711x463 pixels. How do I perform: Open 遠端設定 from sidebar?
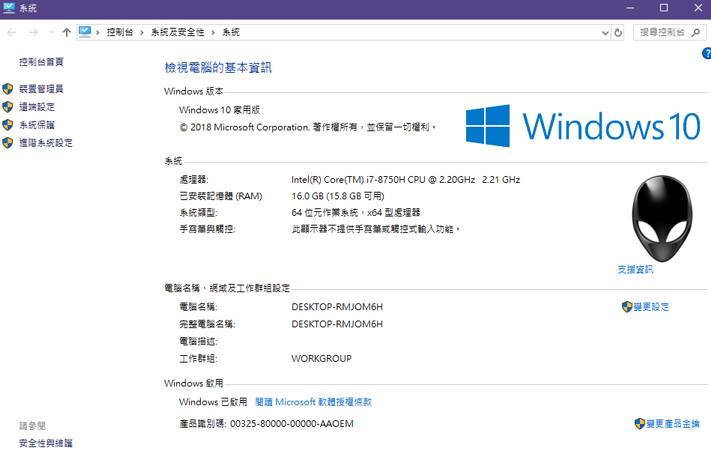tap(37, 107)
